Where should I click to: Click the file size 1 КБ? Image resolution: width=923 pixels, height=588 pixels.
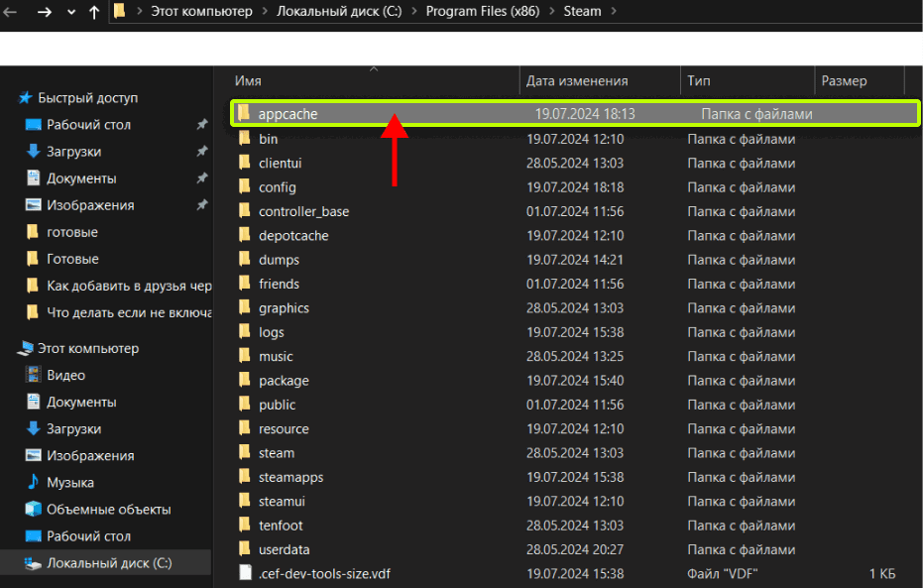[882, 573]
